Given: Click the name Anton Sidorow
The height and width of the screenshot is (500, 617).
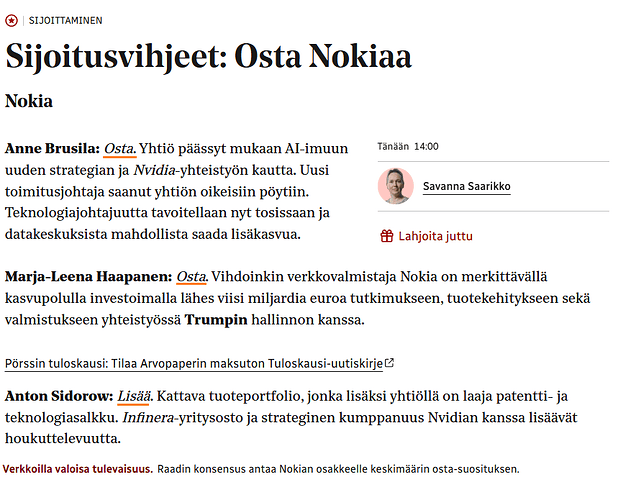Looking at the screenshot, I should pos(57,395).
